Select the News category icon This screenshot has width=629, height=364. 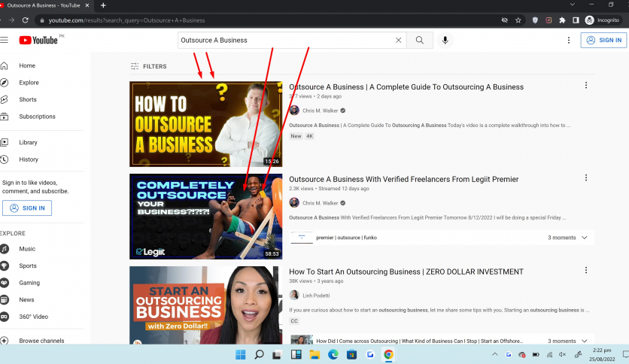[5, 299]
